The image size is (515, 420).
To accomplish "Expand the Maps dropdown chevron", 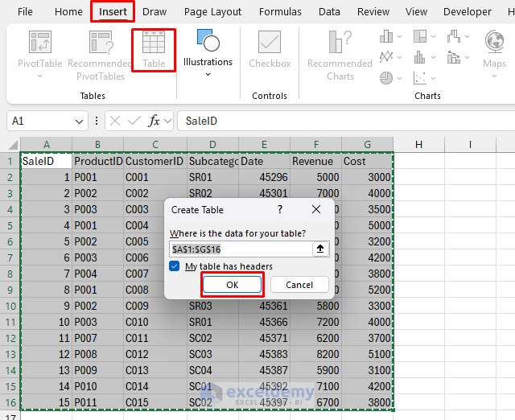I will (x=494, y=76).
